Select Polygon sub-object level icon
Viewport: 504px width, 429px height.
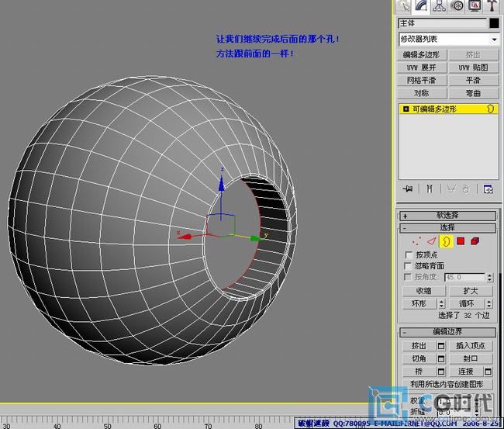(x=461, y=241)
